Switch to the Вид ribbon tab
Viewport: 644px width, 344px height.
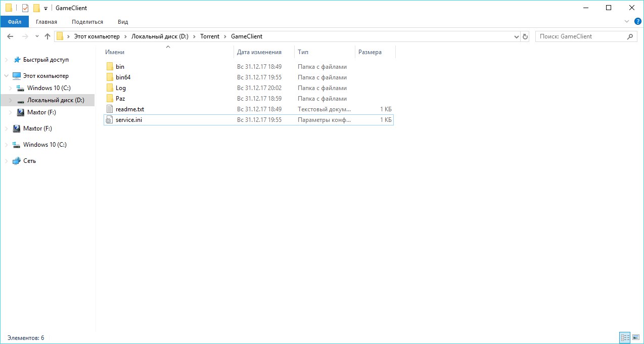[x=123, y=22]
